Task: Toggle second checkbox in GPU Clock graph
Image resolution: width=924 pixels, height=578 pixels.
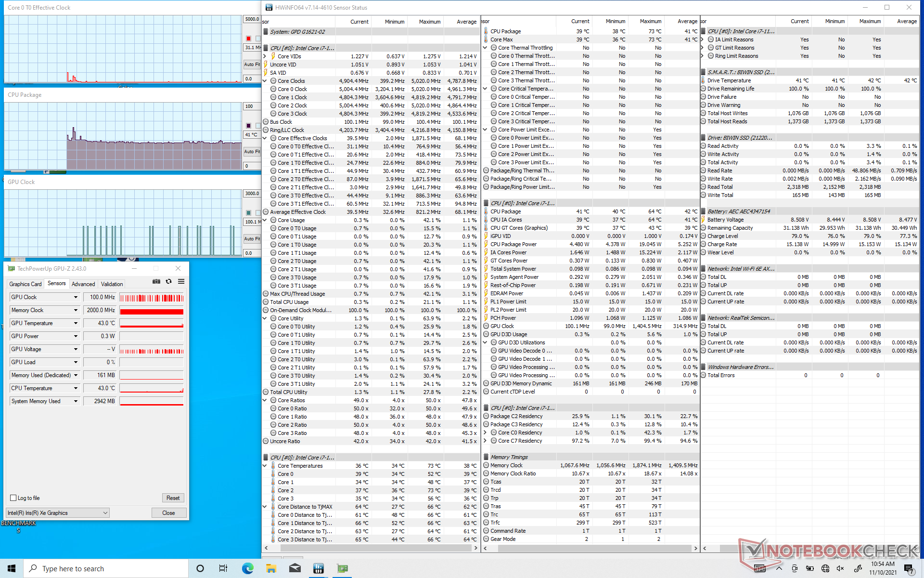Action: pos(258,213)
